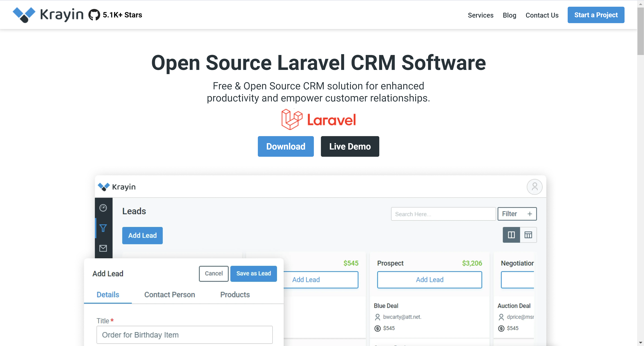Click the dashboard gauge sidebar icon
Screen dimensions: 644x346
point(103,208)
